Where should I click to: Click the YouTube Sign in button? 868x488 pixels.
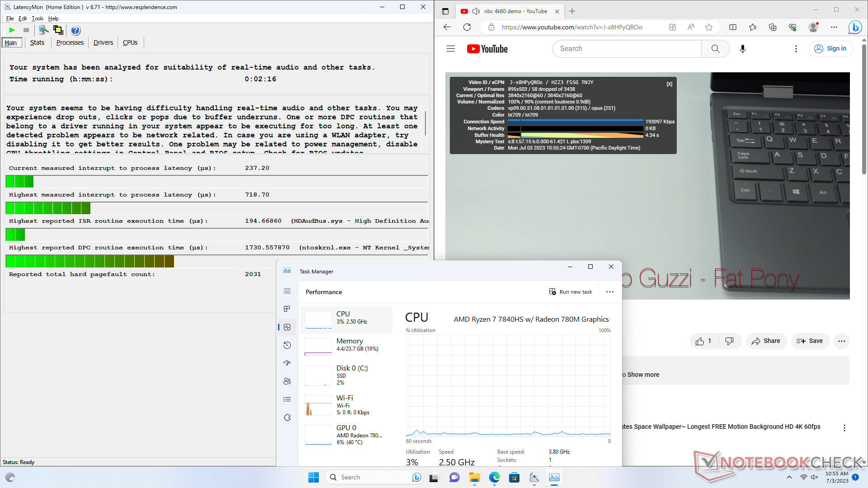[x=830, y=49]
